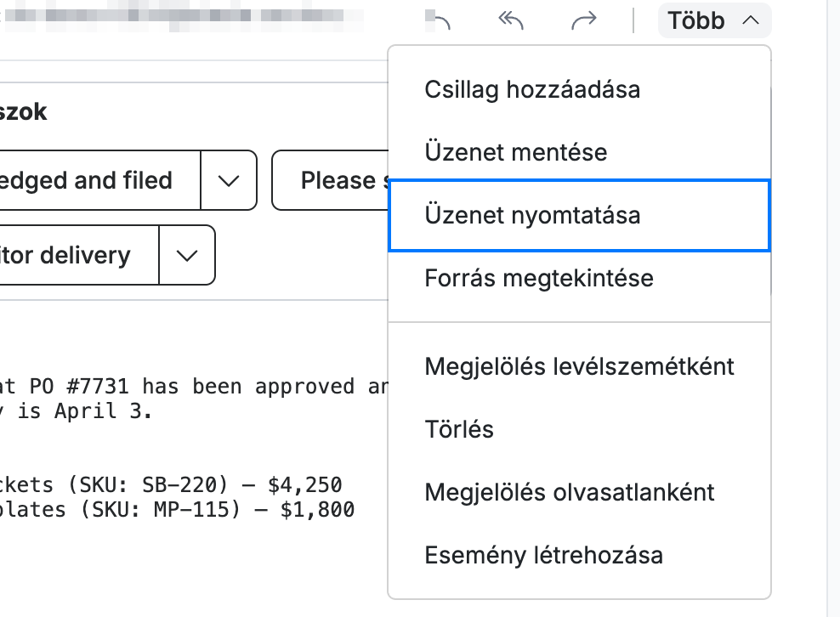Click the email text mentioning PO #7731

(x=194, y=399)
